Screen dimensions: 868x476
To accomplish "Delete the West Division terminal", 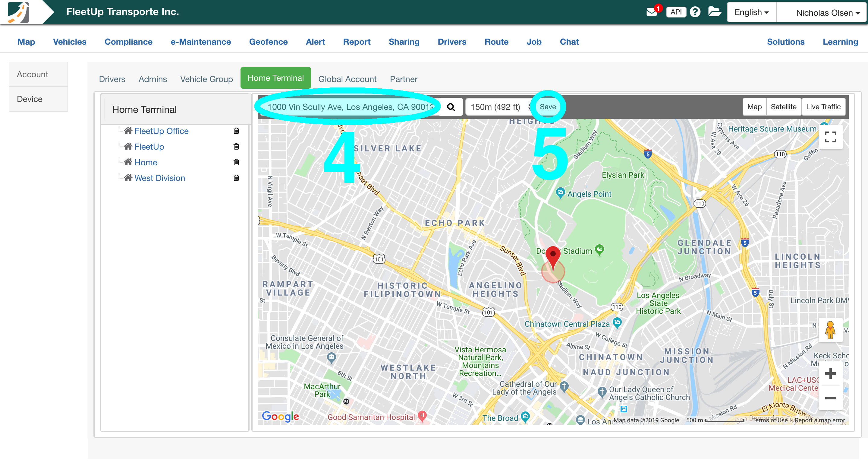I will pos(236,178).
